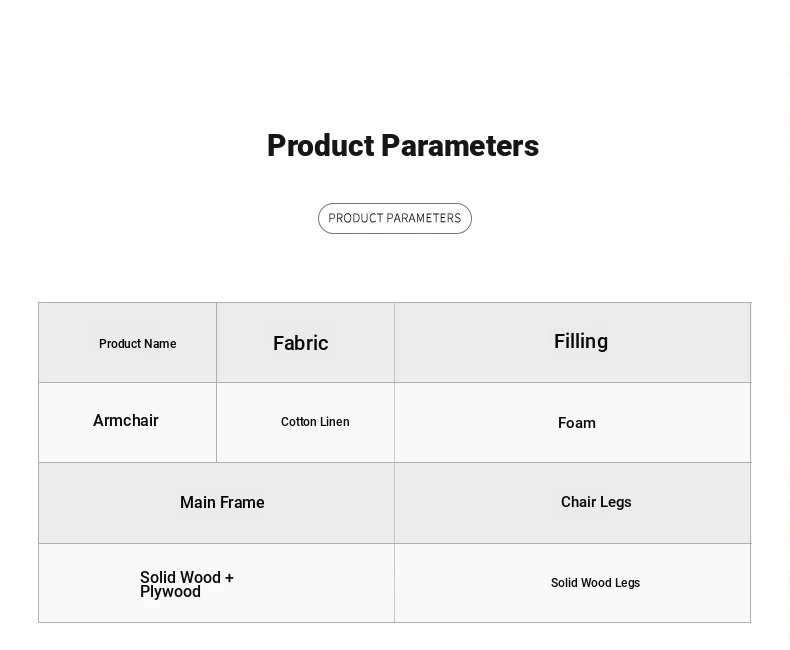
Task: Click the word Parameters in the large heading
Action: coord(459,146)
